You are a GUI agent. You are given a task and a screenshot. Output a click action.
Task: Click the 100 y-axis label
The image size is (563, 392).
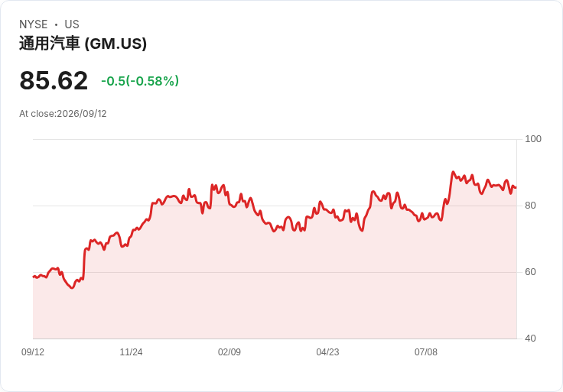pos(533,139)
